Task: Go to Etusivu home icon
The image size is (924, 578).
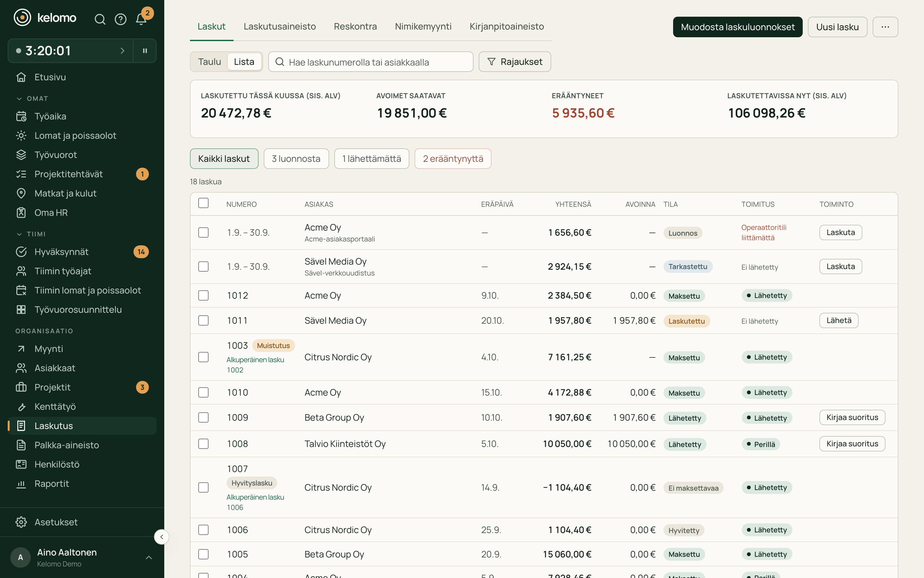Action: click(x=21, y=77)
